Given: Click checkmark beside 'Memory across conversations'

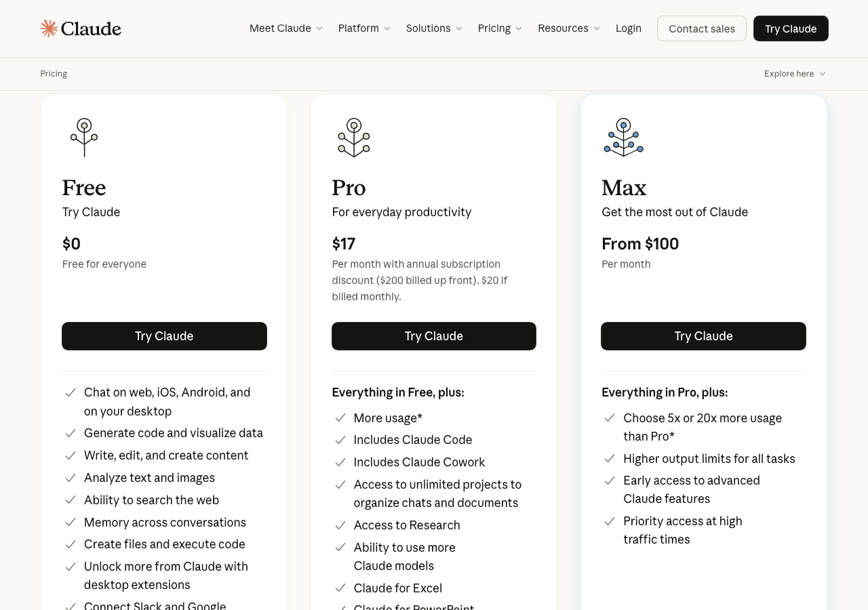Looking at the screenshot, I should [70, 523].
